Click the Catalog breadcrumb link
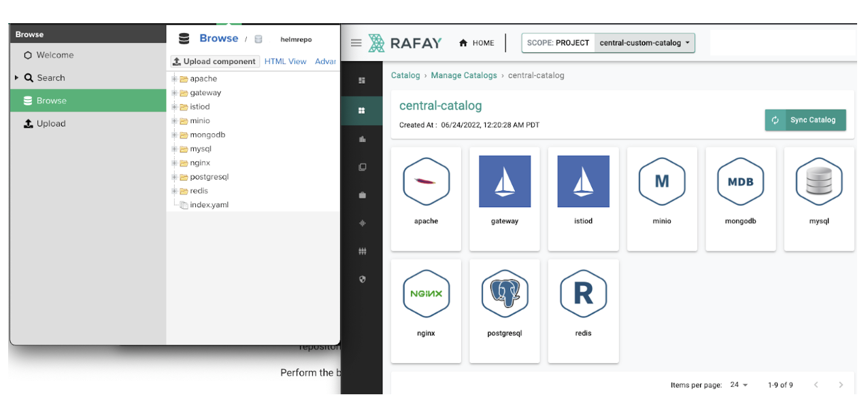The width and height of the screenshot is (868, 397). (405, 75)
